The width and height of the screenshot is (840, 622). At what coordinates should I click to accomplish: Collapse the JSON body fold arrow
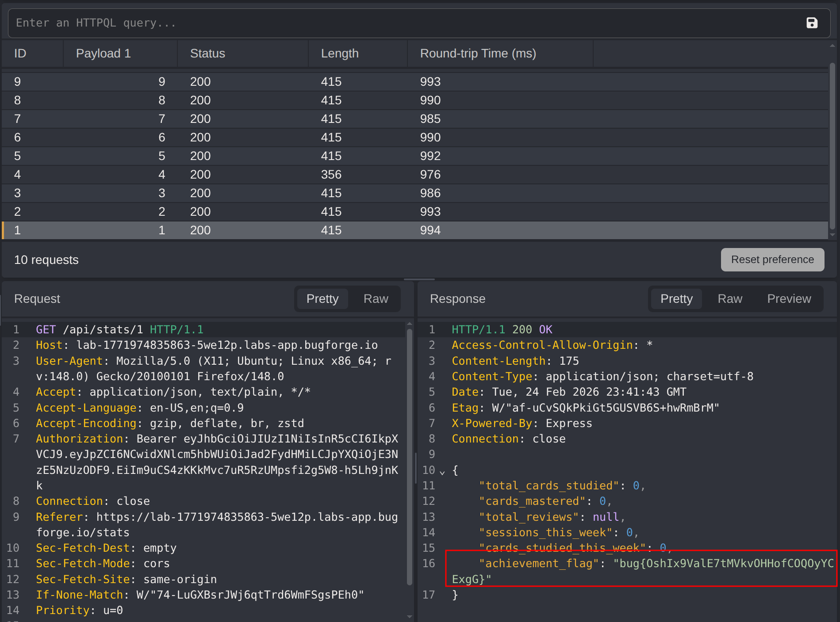pos(442,472)
